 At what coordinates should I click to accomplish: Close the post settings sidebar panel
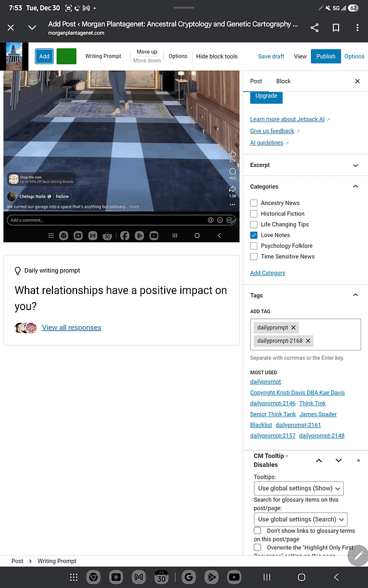tap(357, 81)
